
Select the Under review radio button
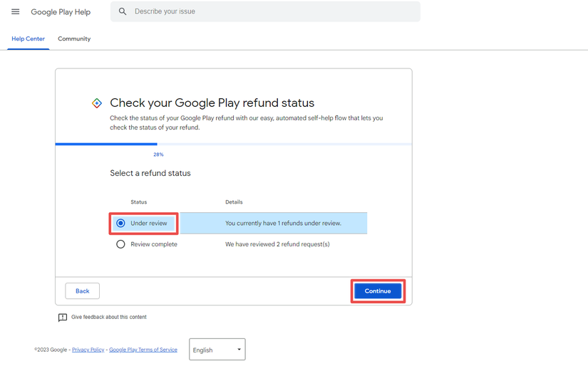[x=120, y=223]
